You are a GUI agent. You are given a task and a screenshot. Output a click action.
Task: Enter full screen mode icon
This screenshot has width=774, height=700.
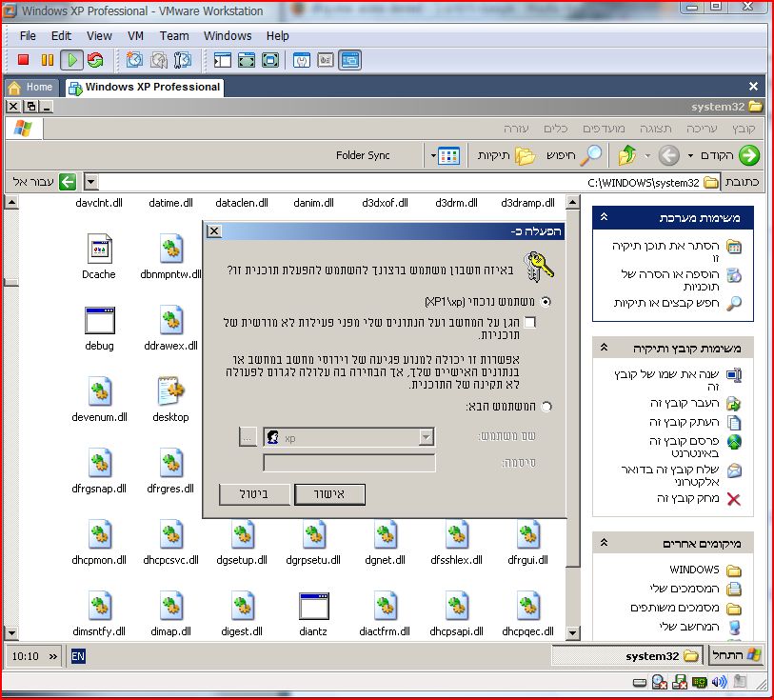click(270, 60)
